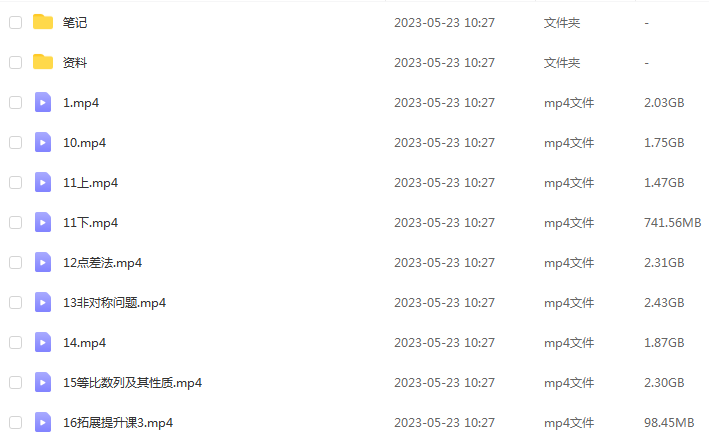Screen dimensions: 709x446
Task: Tick the checkbox for the 笔记 folder
Action: (x=15, y=22)
